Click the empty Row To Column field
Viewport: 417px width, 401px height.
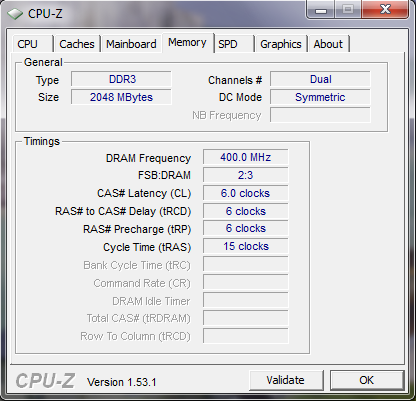(x=246, y=336)
